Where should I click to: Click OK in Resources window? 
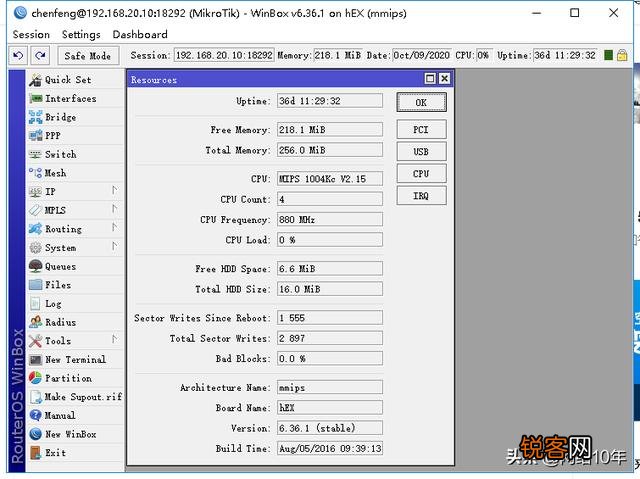(421, 102)
